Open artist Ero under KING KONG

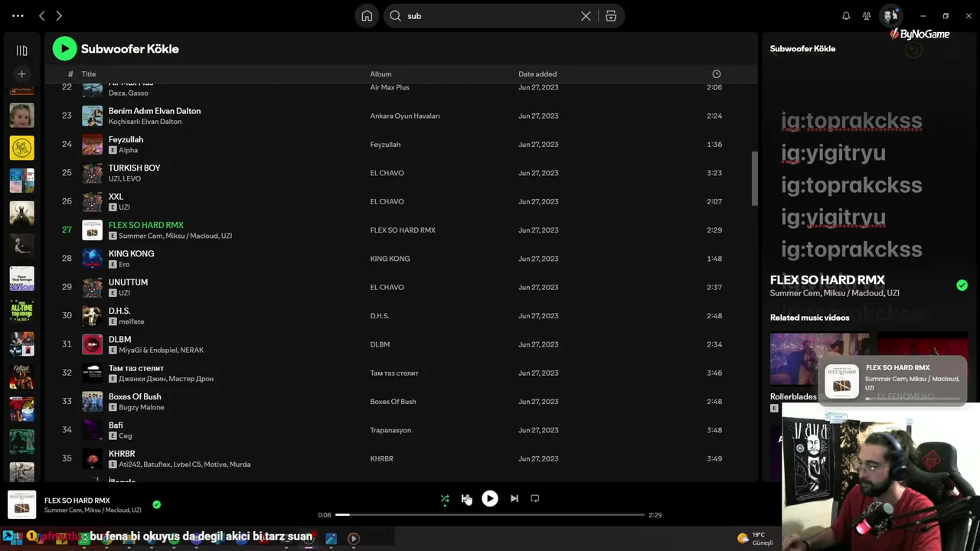[x=124, y=265]
